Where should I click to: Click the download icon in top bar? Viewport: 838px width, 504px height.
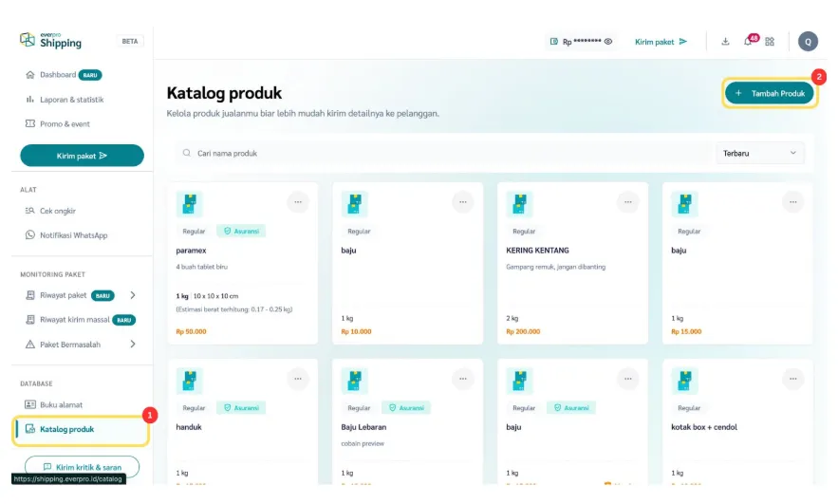[x=725, y=42]
